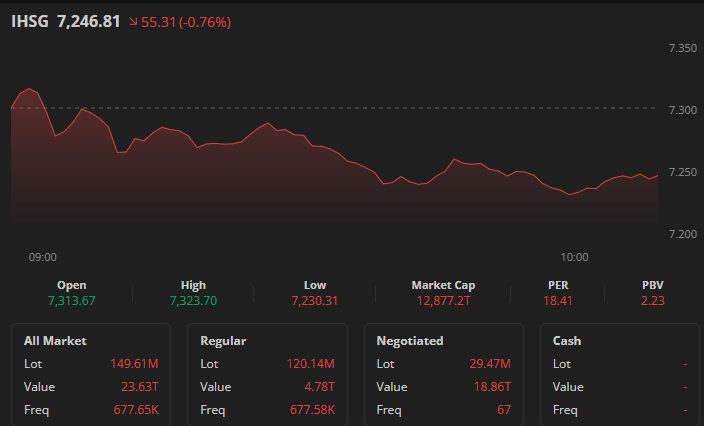This screenshot has width=704, height=426.
Task: Click Negotiated Value 18.86T
Action: 492,386
